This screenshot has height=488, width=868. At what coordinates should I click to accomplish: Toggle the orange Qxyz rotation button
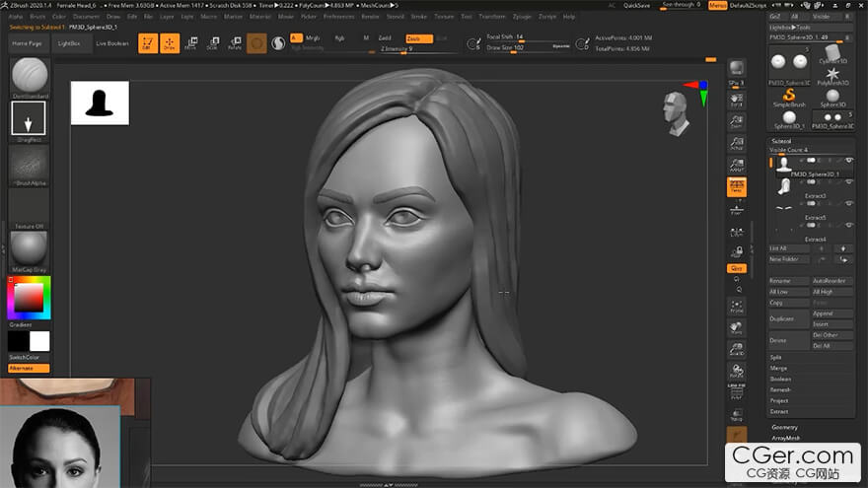736,268
